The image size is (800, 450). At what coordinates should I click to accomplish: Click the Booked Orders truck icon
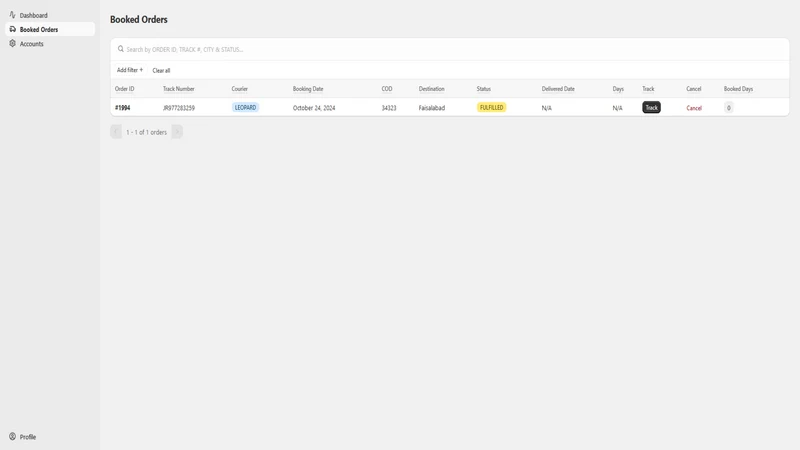click(x=12, y=29)
